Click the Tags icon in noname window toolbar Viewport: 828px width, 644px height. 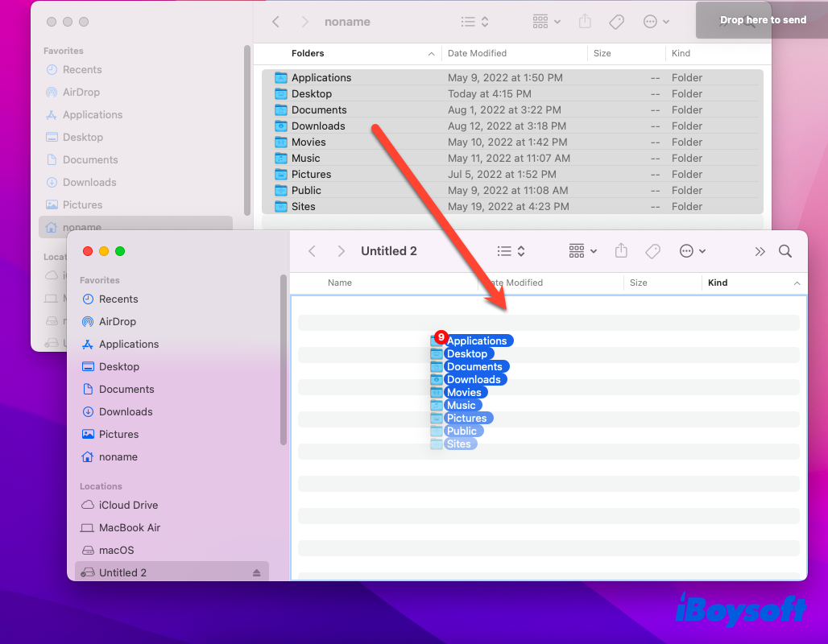click(x=617, y=22)
